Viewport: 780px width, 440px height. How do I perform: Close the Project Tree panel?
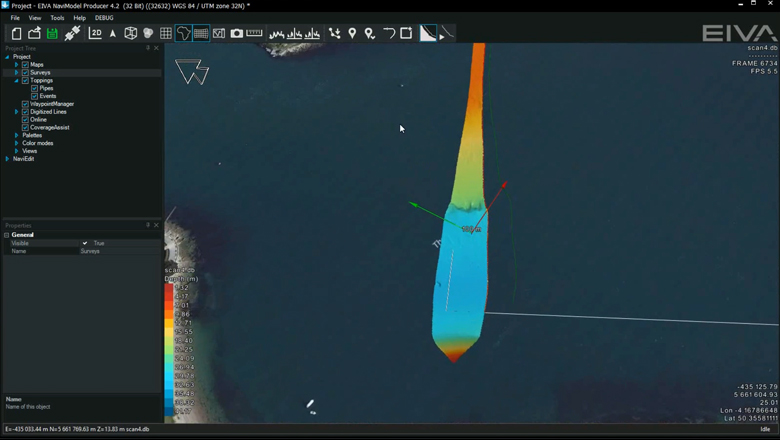(156, 48)
